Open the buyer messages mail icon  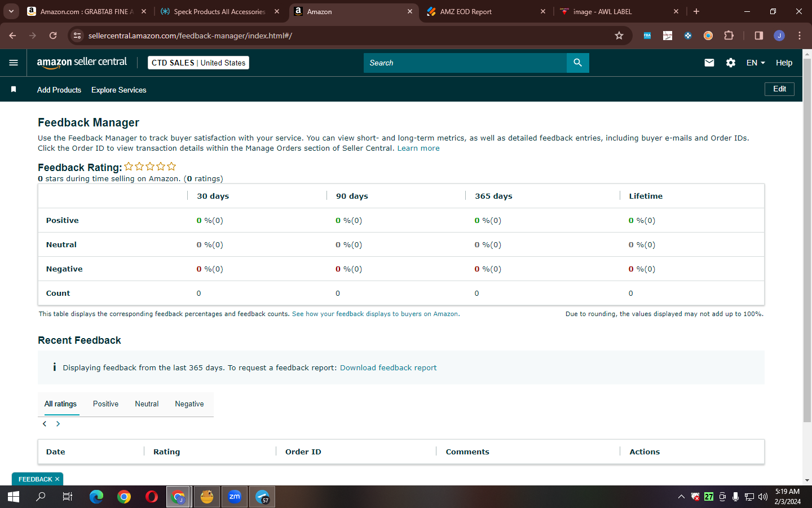coord(709,63)
